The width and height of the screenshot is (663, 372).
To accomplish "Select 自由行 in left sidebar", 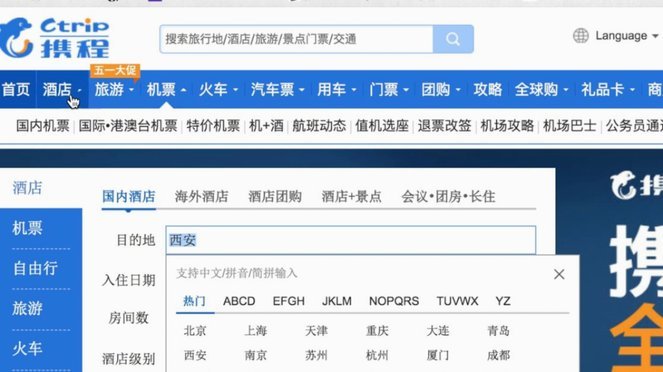I will coord(35,268).
